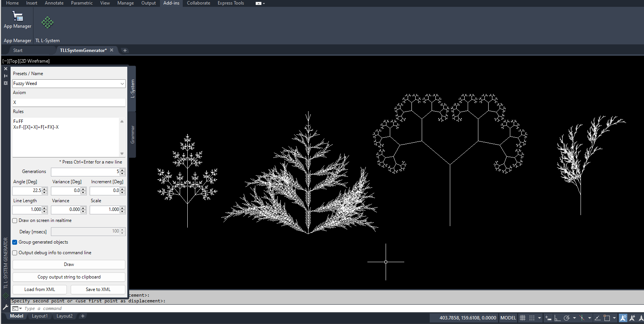
Task: Click the customization wrench icon by command line
Action: click(5, 308)
